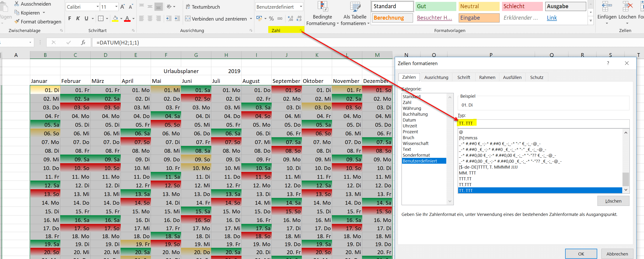Switch to the Schutz tab
The height and width of the screenshot is (259, 644).
[x=537, y=77]
